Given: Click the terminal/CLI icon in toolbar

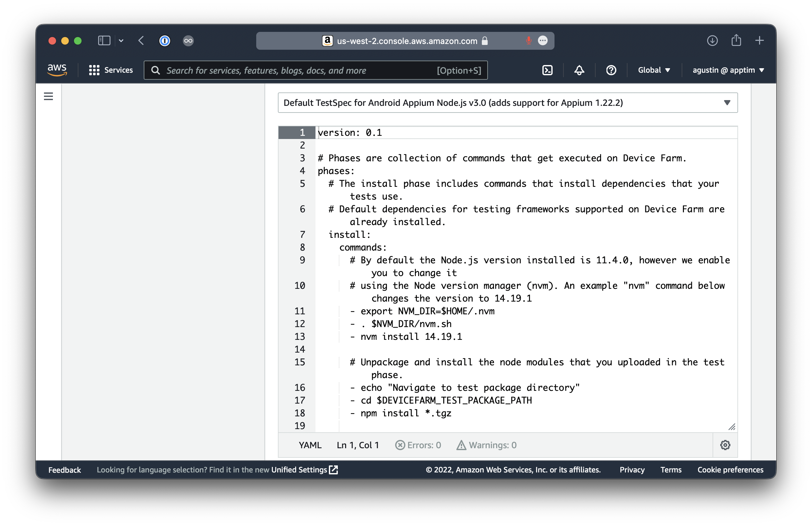Looking at the screenshot, I should [x=547, y=70].
